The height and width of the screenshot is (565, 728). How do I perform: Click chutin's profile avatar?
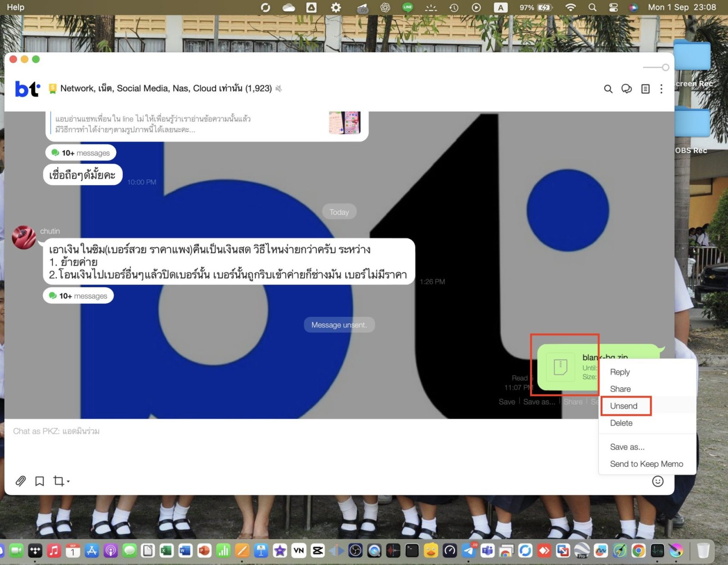tap(24, 237)
